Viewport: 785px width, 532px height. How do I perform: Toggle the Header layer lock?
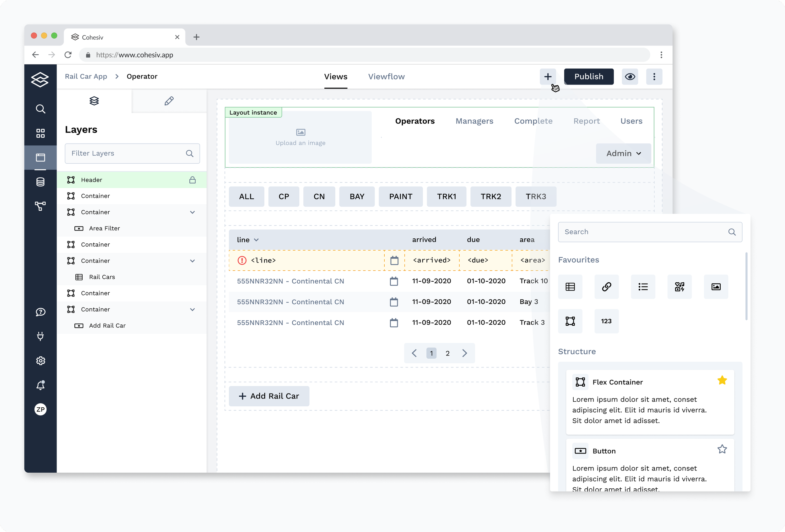click(192, 180)
